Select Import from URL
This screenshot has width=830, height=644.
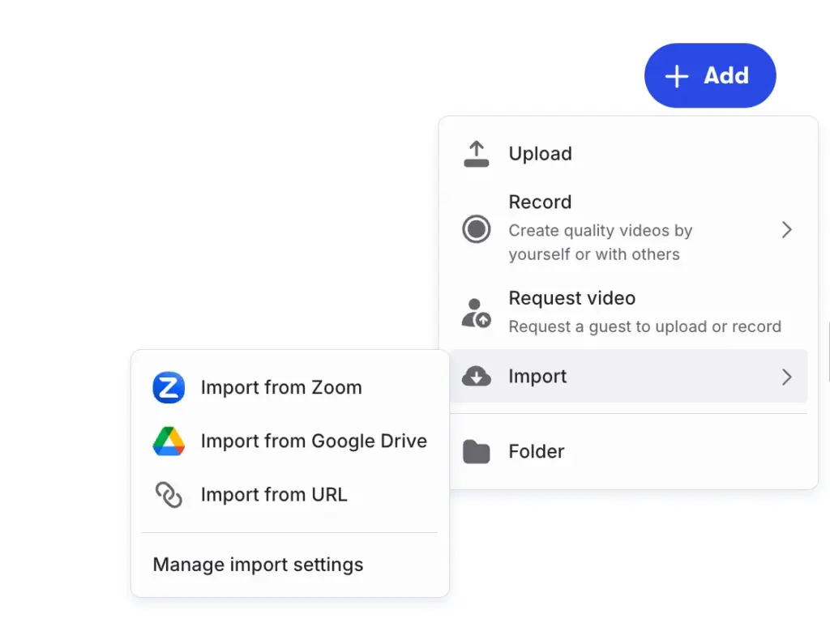point(274,494)
